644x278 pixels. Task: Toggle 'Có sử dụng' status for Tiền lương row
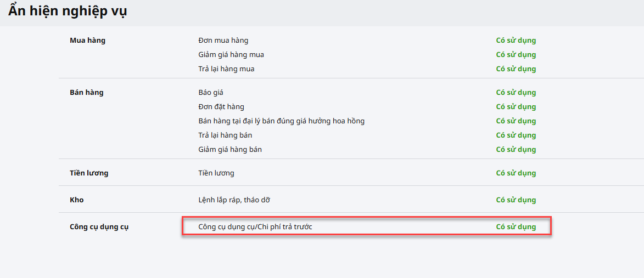(x=516, y=173)
